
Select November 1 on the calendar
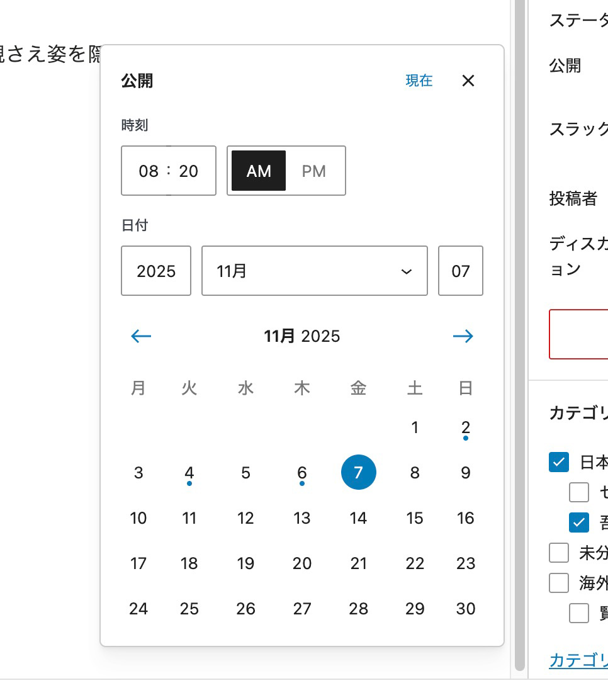coord(415,427)
